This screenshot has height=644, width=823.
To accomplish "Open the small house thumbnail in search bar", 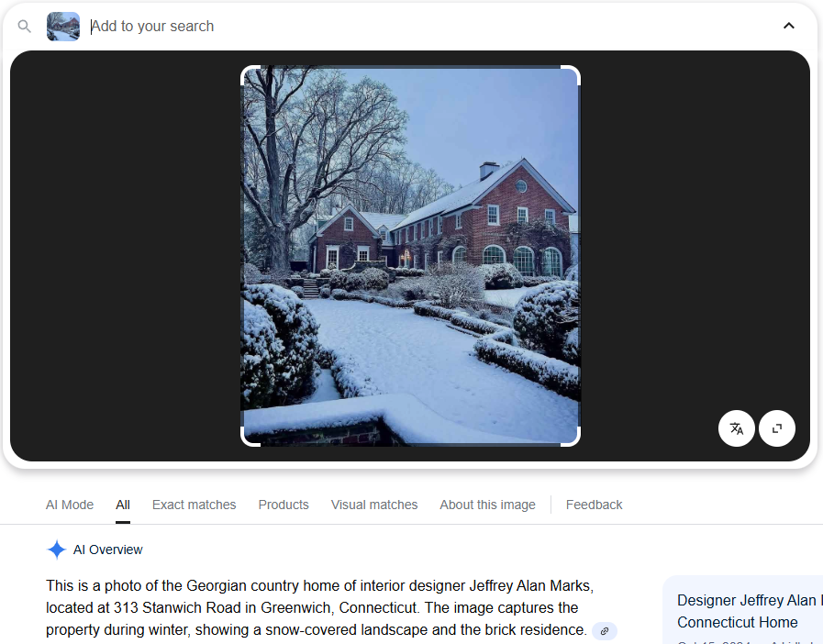I will pyautogui.click(x=63, y=27).
